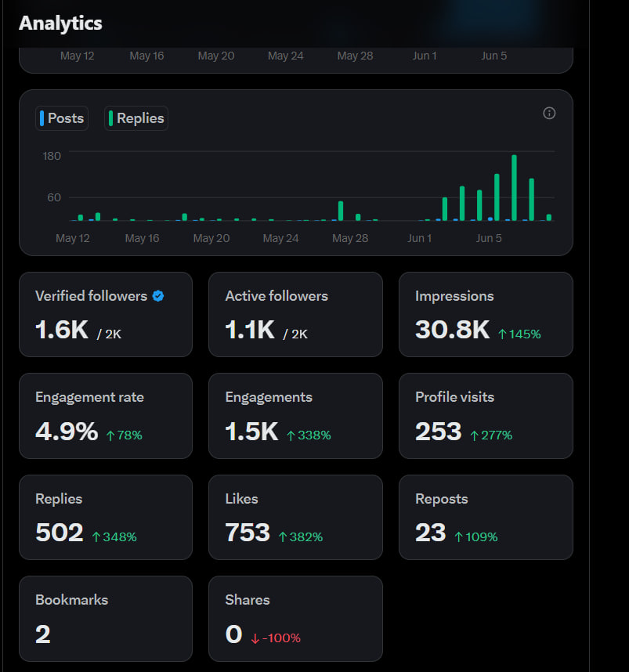This screenshot has height=672, width=629.
Task: Click the 145% impressions increase indicator
Action: [519, 334]
